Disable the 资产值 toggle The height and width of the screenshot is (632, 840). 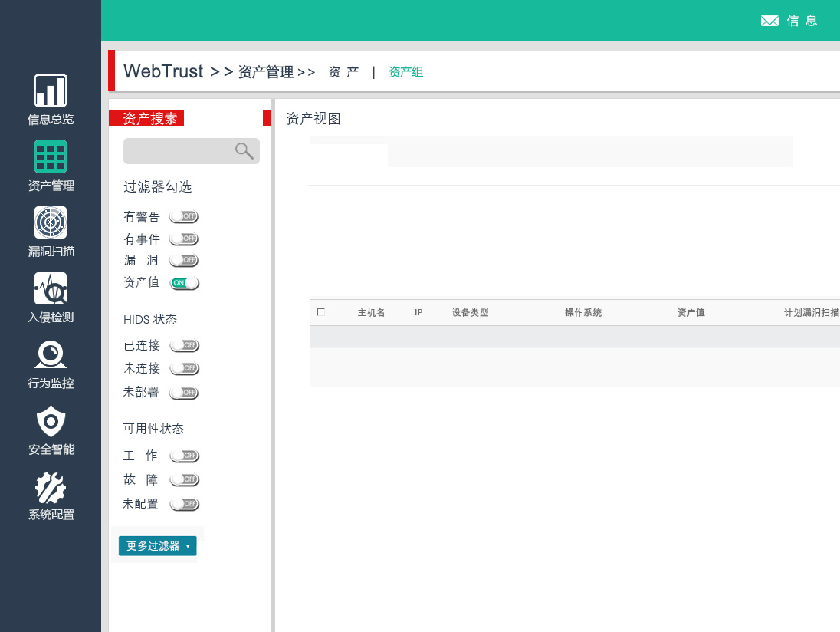[184, 282]
